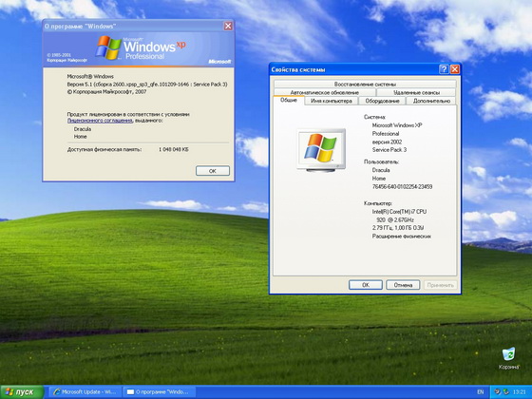Click the версия 2002 text
532x399 pixels.
click(387, 142)
